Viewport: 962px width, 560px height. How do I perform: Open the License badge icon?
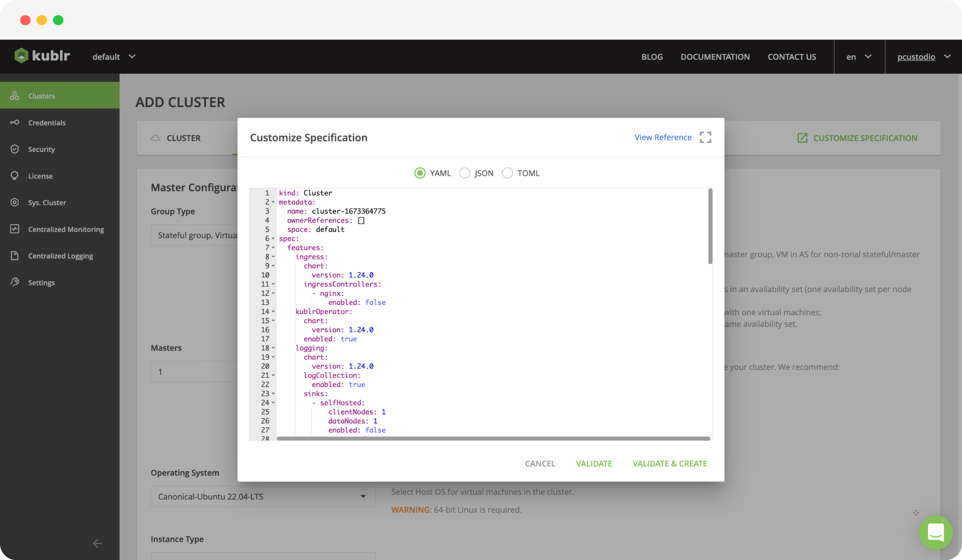click(15, 176)
